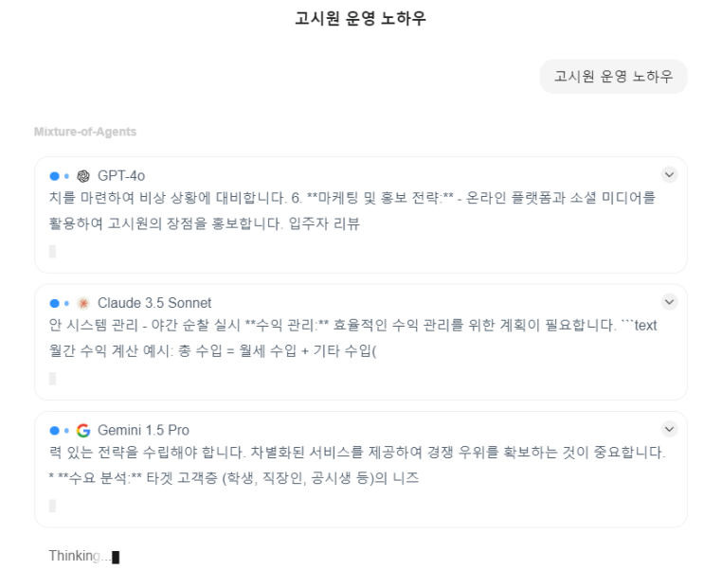Click the Claude starburst logo icon

point(83,303)
